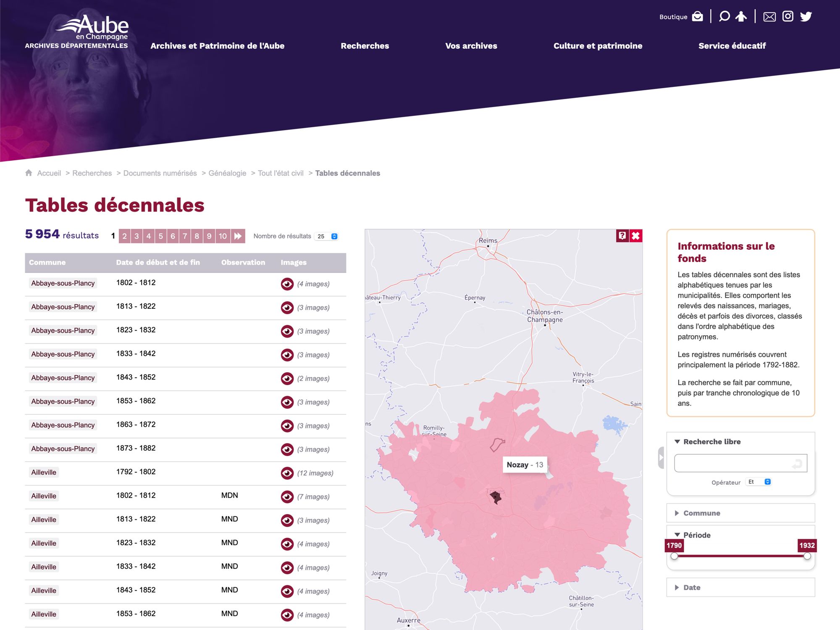Image resolution: width=840 pixels, height=630 pixels.
Task: Open viewer for Ailleville 1853 - 1862 row
Action: (x=287, y=615)
